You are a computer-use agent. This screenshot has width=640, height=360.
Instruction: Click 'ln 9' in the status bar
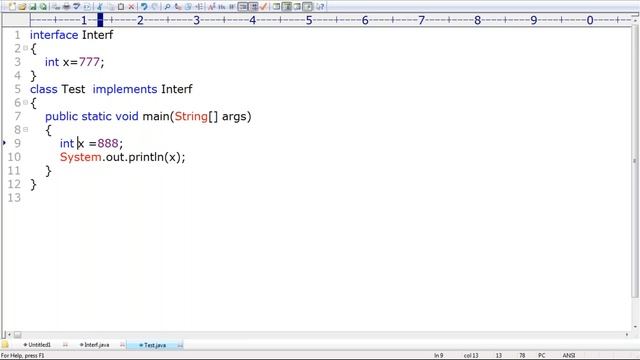point(438,356)
